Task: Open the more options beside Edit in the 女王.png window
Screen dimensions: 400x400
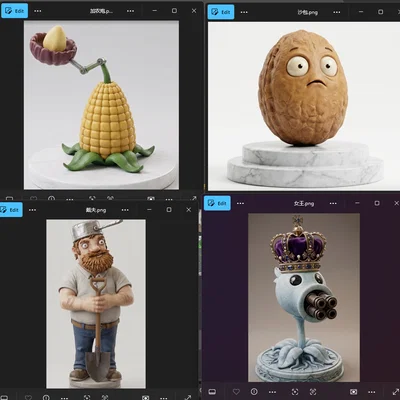Action: coord(240,203)
